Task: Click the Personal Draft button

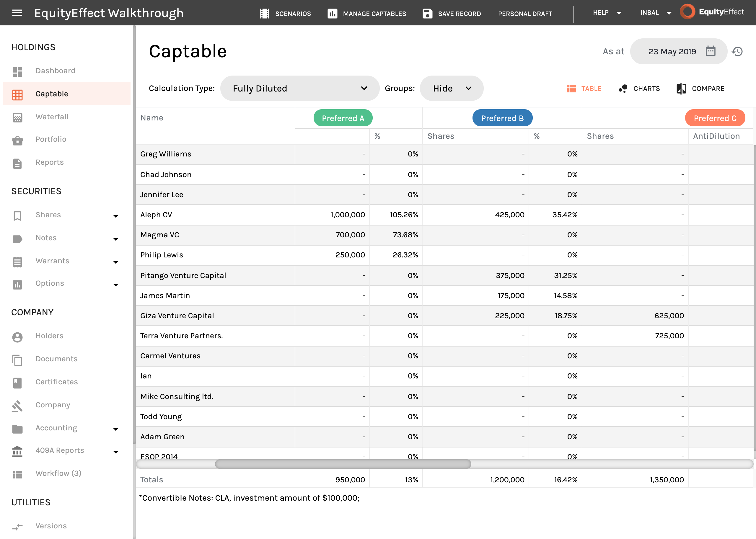Action: pos(525,14)
